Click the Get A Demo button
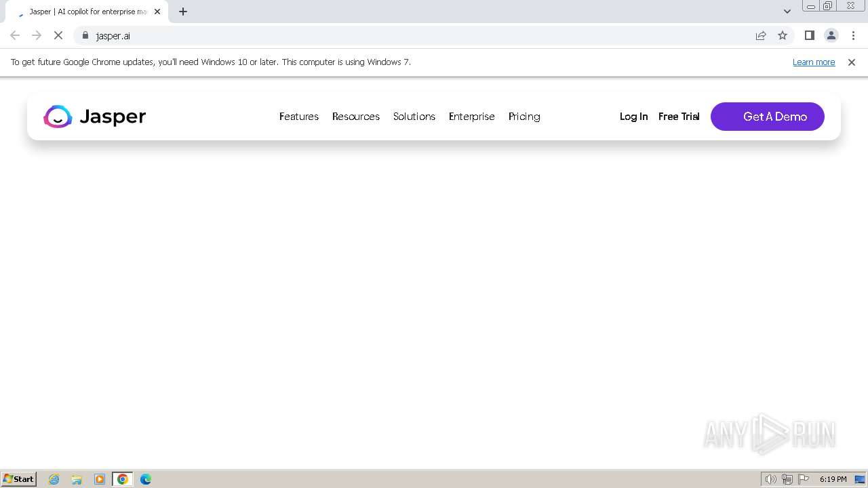Image resolution: width=868 pixels, height=488 pixels. [768, 117]
